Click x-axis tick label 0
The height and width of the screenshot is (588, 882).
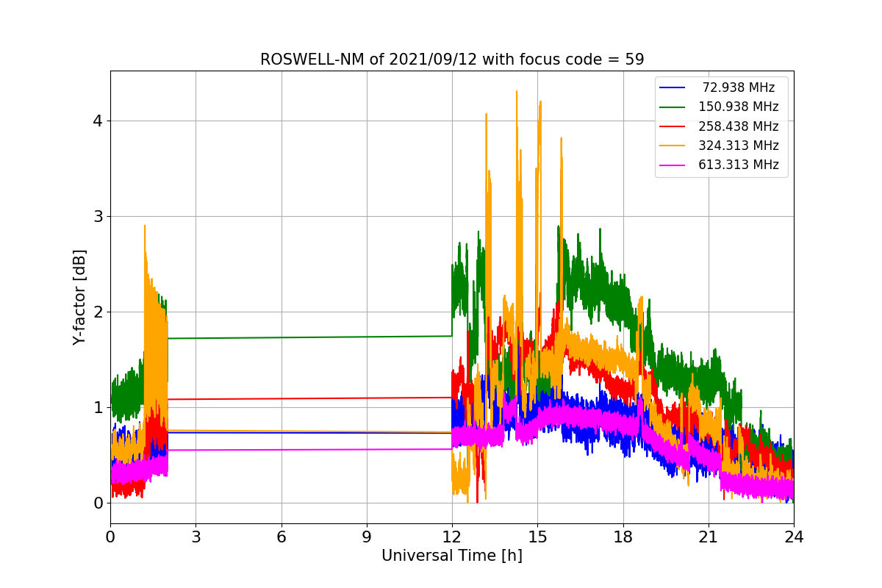[x=110, y=537]
